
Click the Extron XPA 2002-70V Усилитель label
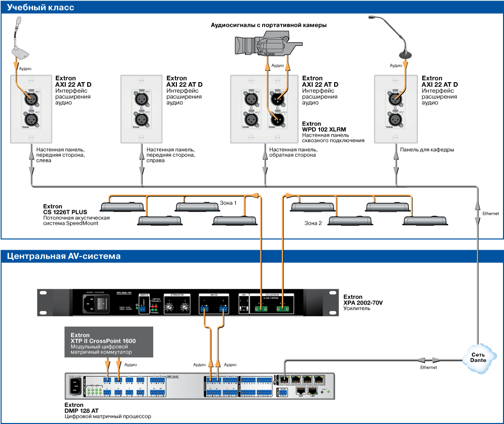363,302
